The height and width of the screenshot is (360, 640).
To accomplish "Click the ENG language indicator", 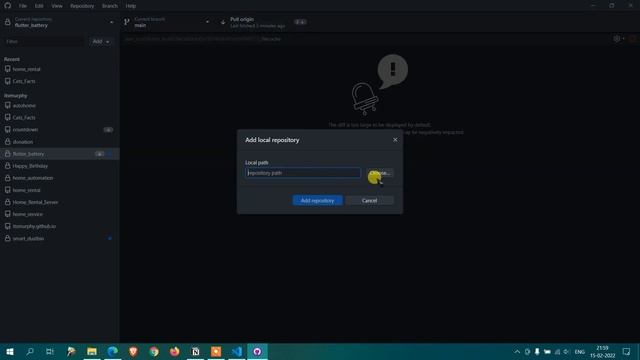I will [x=580, y=351].
